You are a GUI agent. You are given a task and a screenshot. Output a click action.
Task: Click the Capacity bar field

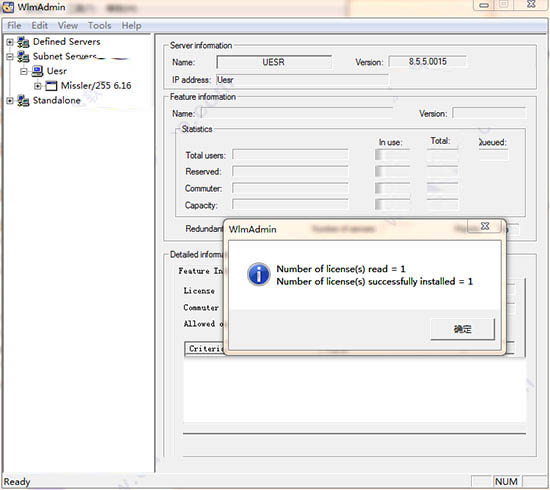coord(290,205)
